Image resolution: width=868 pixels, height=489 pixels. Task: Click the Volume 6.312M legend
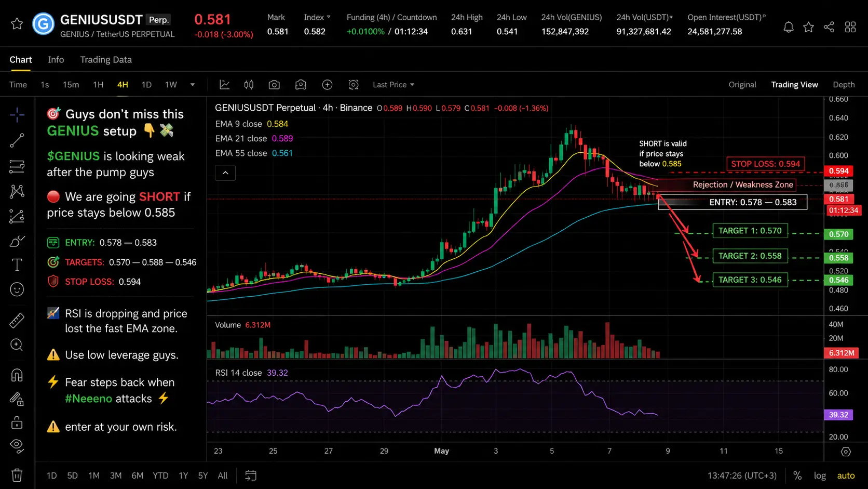(x=243, y=325)
